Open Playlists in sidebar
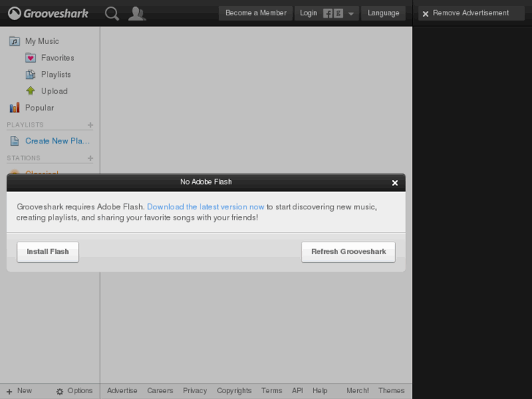 [56, 75]
